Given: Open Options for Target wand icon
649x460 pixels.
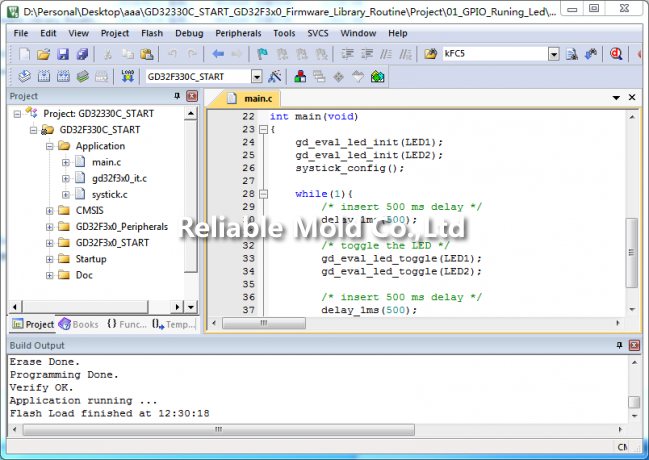Looking at the screenshot, I should pyautogui.click(x=274, y=76).
